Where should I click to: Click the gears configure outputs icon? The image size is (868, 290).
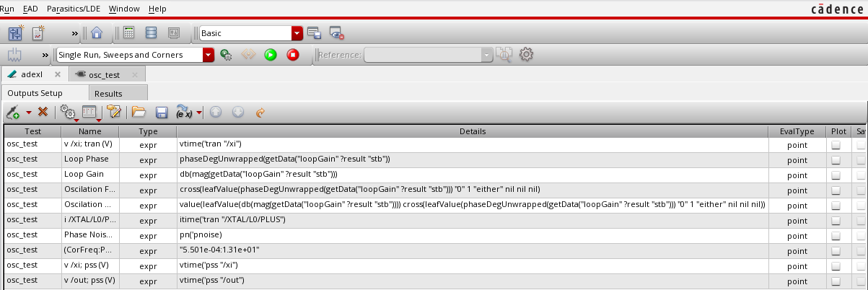click(x=68, y=113)
